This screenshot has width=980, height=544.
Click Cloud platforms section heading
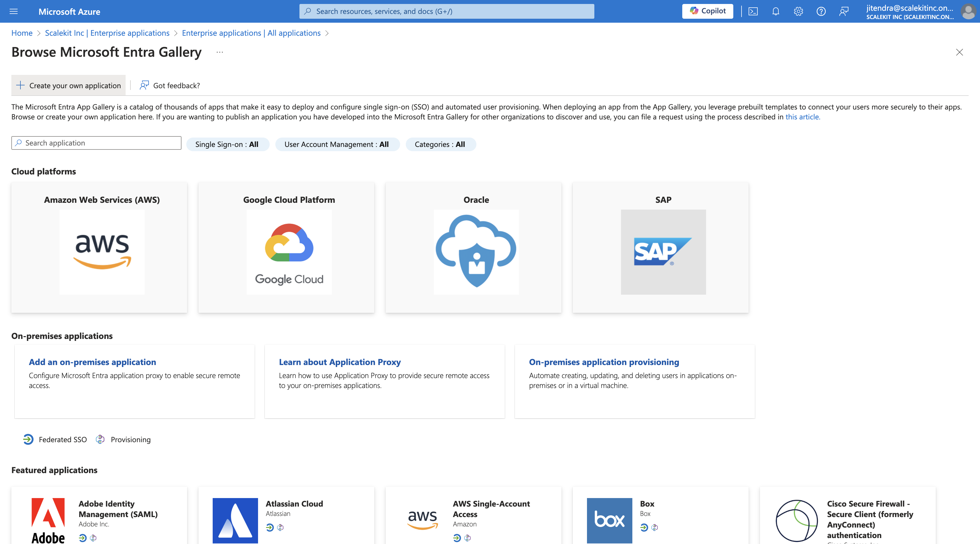pyautogui.click(x=44, y=172)
